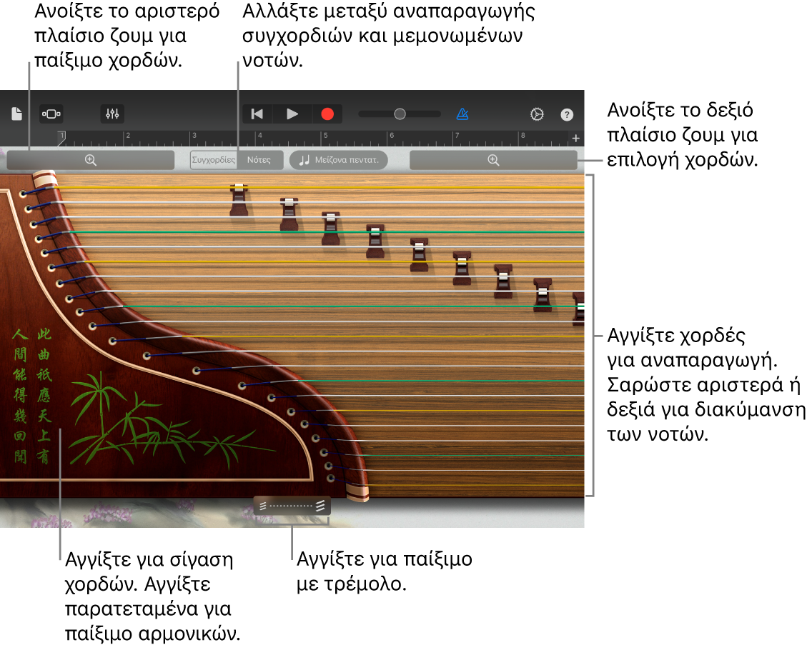Switch playing mode to Νότες
The height and width of the screenshot is (650, 812).
[x=260, y=159]
